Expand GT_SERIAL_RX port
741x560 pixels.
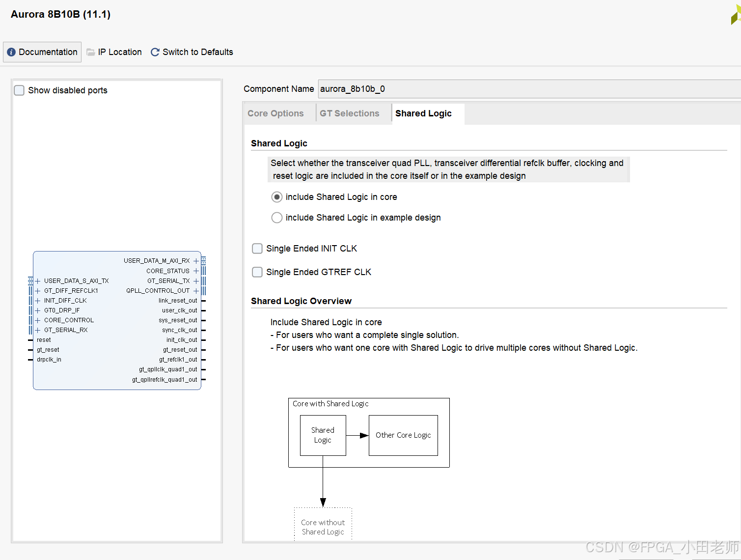pos(37,330)
